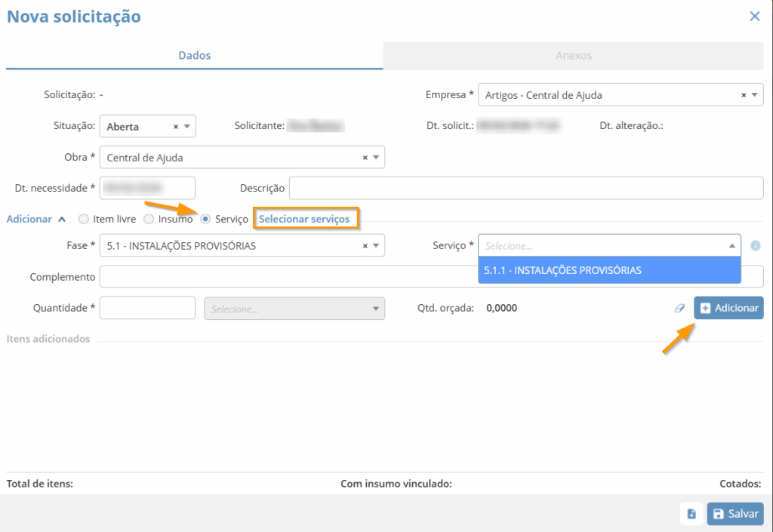Choose the Insumo radio button
The height and width of the screenshot is (532, 773).
pyautogui.click(x=149, y=219)
